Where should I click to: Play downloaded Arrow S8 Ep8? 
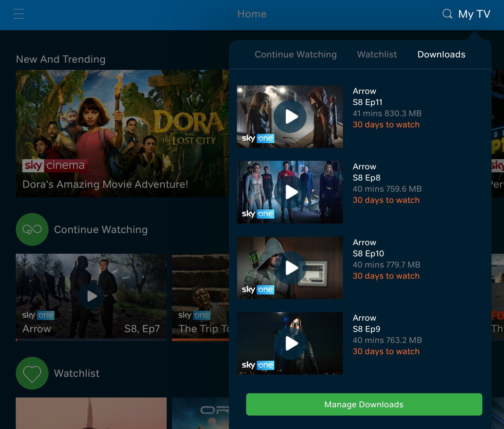pyautogui.click(x=290, y=192)
